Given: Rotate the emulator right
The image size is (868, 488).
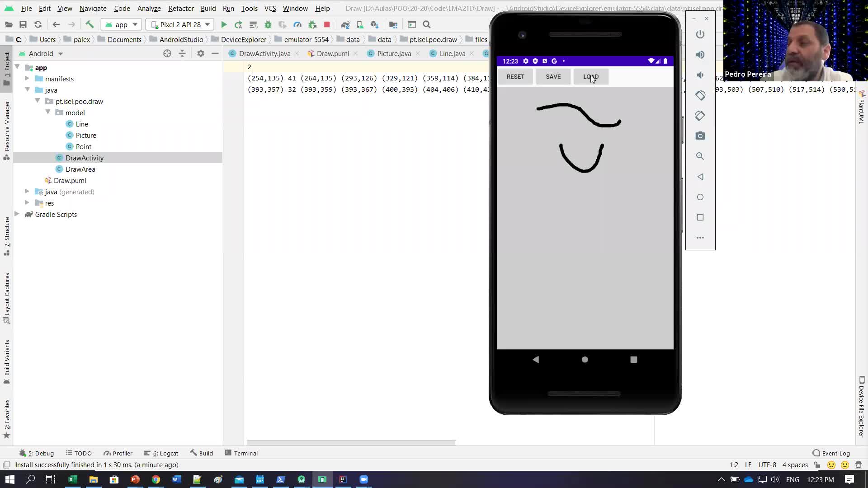Looking at the screenshot, I should [x=700, y=116].
